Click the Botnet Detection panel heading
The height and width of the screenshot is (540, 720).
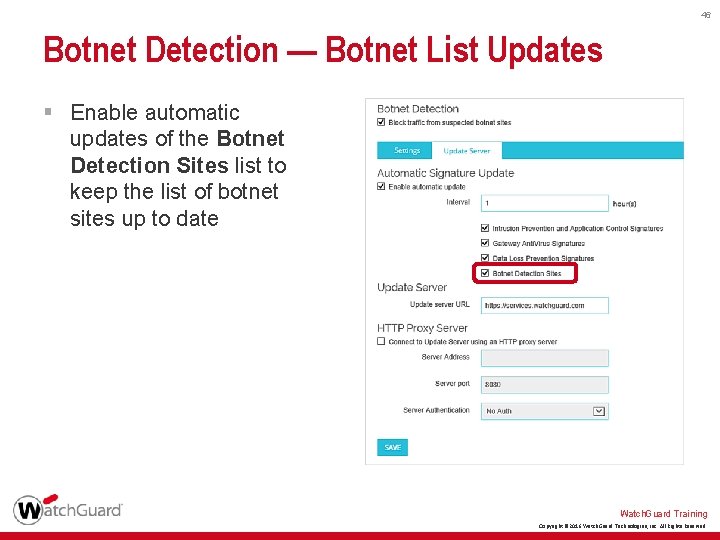pos(418,109)
